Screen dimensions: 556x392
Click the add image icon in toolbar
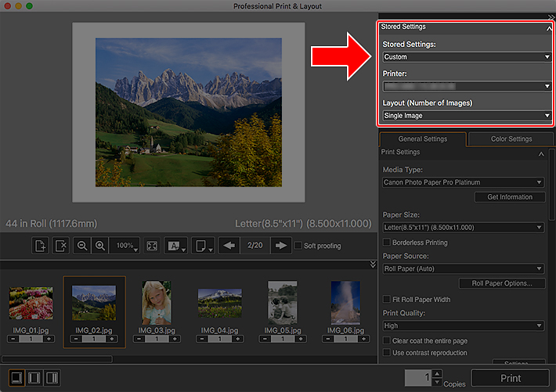41,246
